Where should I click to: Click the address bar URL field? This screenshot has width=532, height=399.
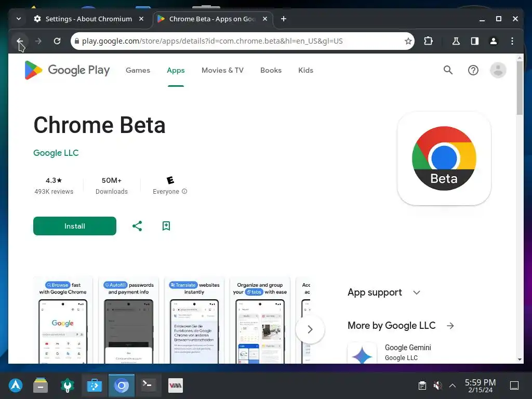(242, 41)
